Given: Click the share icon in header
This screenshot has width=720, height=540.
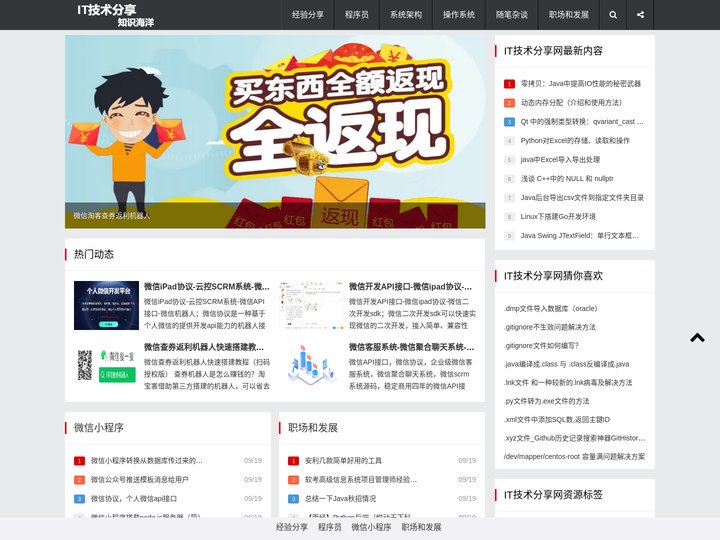Looking at the screenshot, I should pos(640,15).
